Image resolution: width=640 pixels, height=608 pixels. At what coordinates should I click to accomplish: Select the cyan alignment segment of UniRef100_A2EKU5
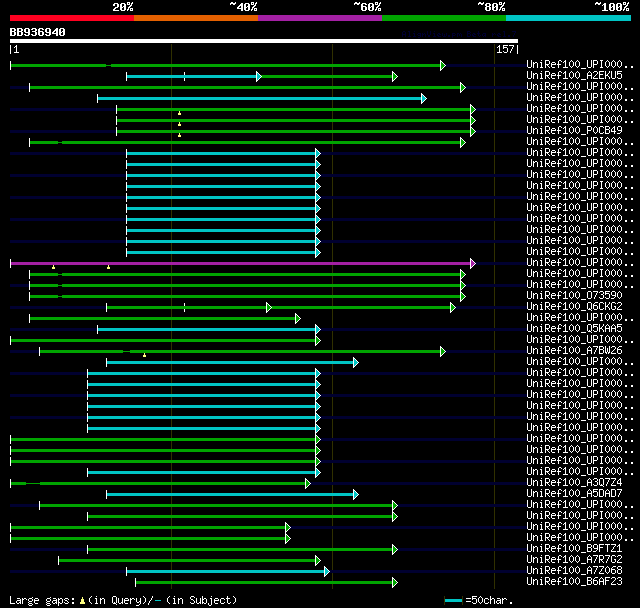[192, 76]
